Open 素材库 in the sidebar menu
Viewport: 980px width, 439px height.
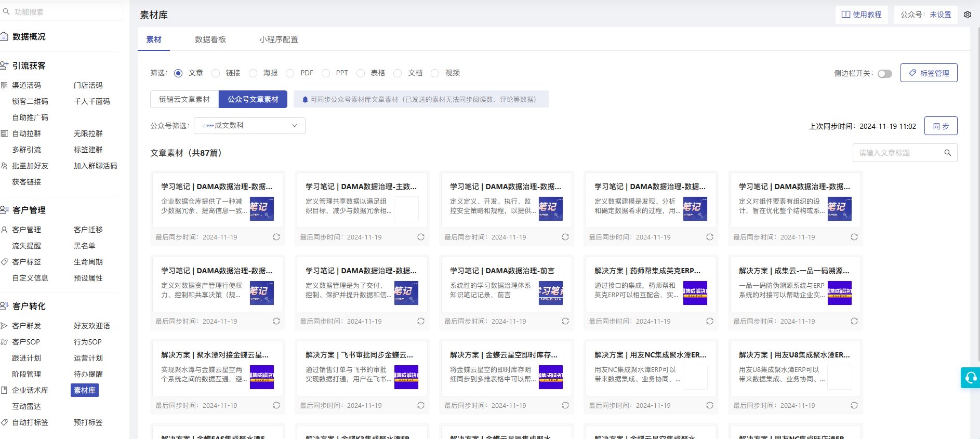(85, 390)
